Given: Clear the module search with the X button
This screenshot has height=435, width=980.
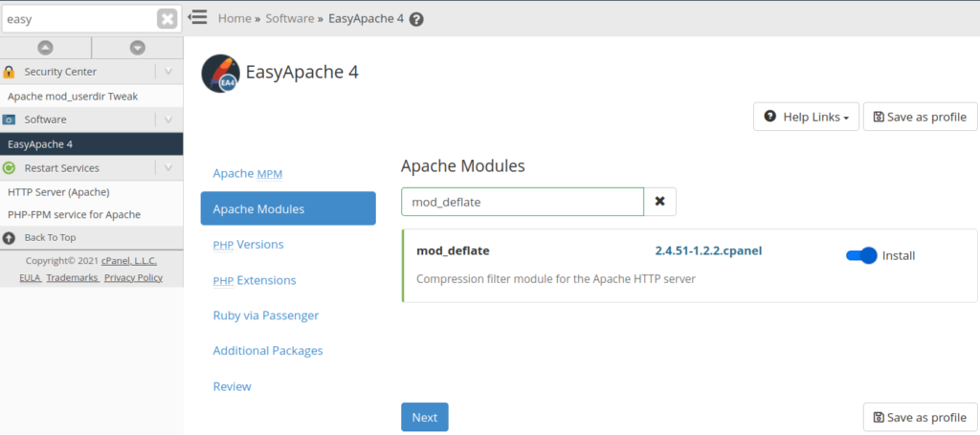Looking at the screenshot, I should pos(660,202).
